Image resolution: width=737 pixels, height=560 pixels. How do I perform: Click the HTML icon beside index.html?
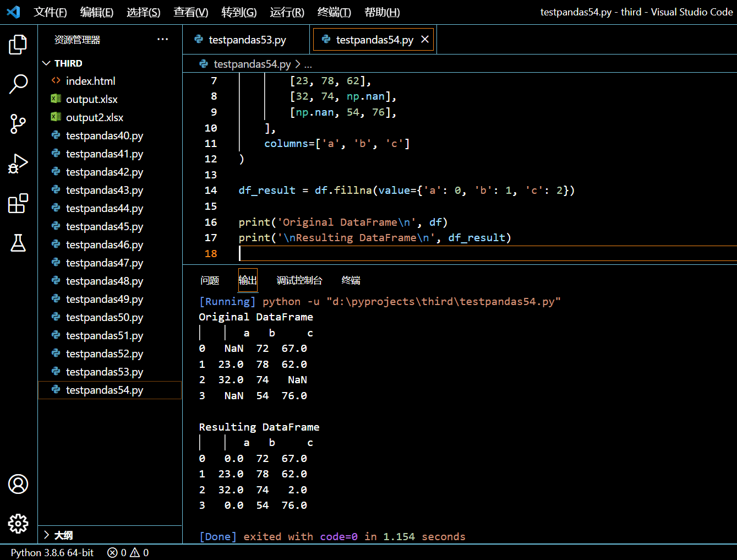tap(56, 81)
